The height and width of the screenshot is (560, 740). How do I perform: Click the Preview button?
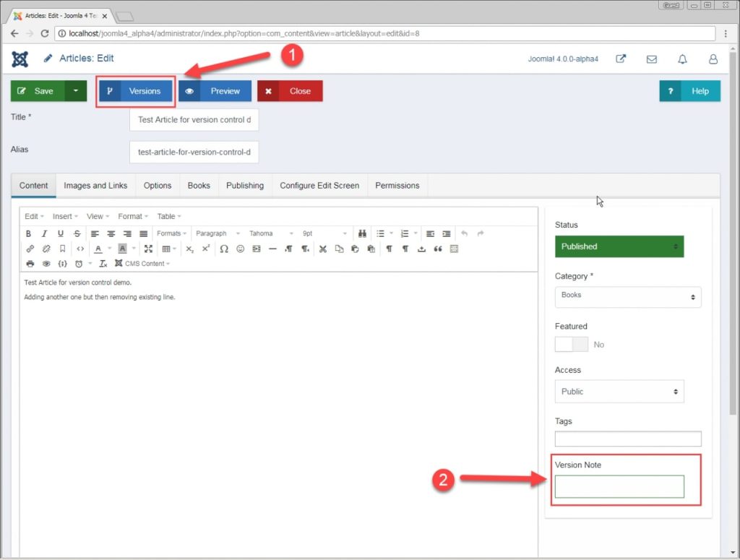click(x=215, y=91)
